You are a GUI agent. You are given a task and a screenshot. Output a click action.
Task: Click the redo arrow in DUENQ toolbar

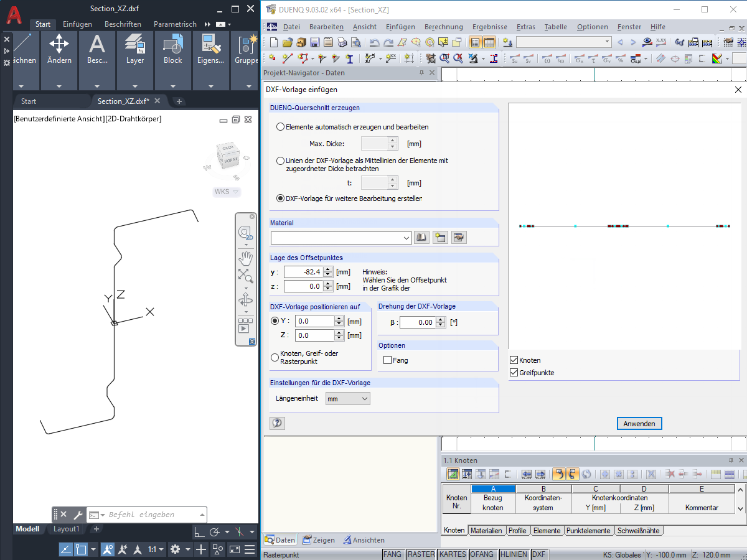coord(388,42)
